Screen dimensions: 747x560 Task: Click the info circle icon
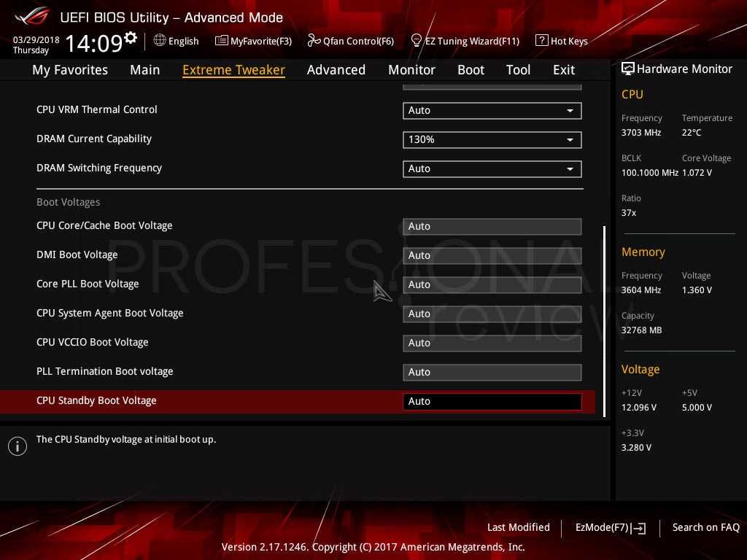point(18,446)
